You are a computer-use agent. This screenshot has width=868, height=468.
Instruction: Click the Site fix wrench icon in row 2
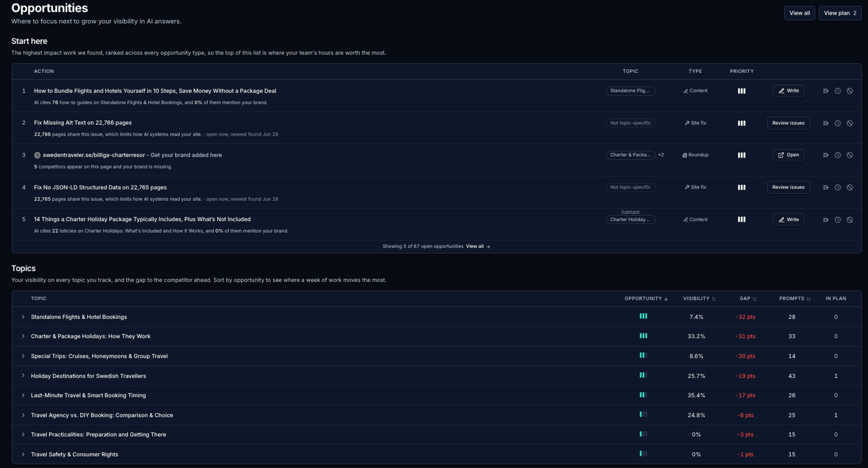click(x=687, y=123)
